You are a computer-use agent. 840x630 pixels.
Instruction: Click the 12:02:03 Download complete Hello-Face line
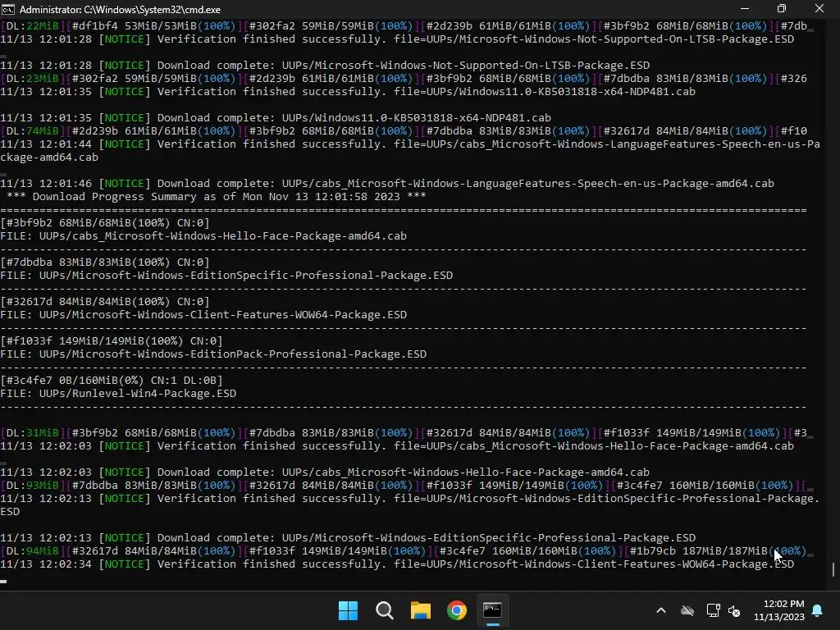325,472
